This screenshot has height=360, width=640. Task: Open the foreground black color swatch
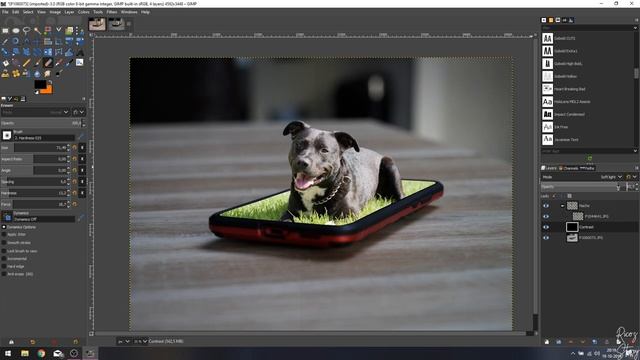click(x=40, y=84)
